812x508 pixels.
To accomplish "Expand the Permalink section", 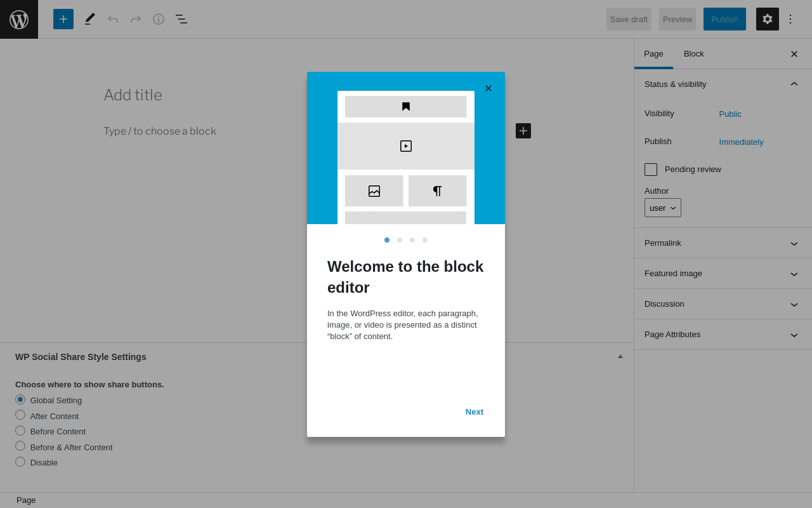I will (723, 243).
